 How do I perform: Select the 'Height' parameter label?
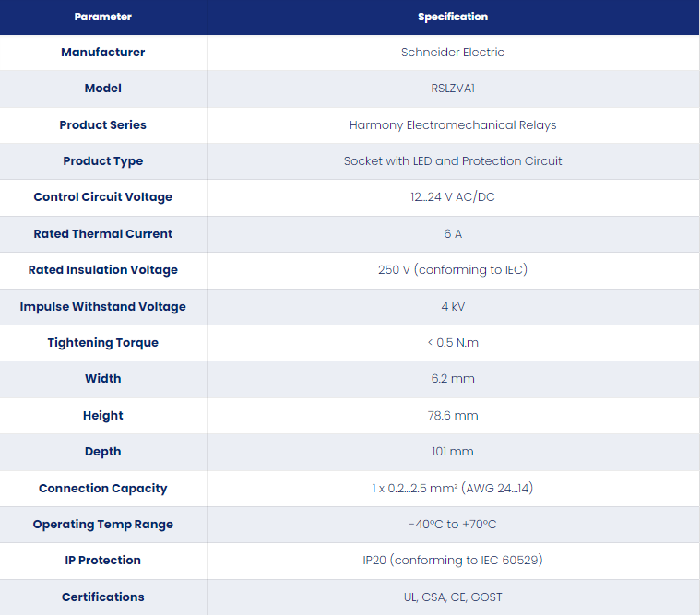pyautogui.click(x=102, y=416)
